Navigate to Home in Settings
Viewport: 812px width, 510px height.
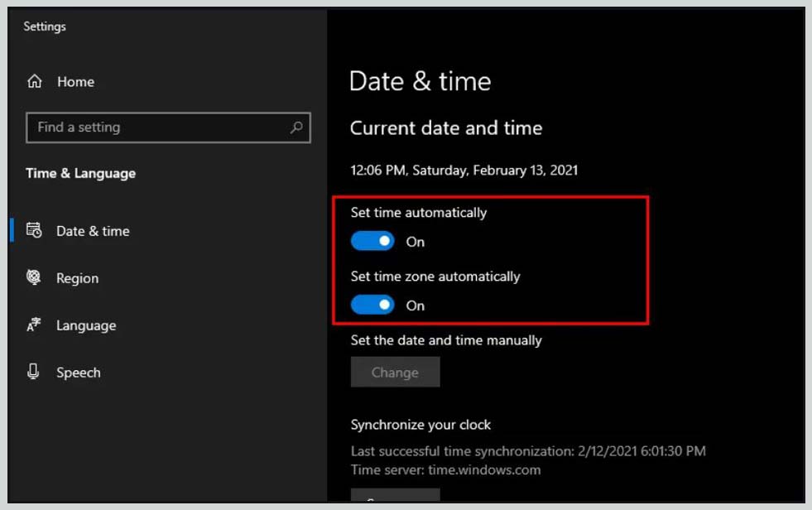(75, 81)
